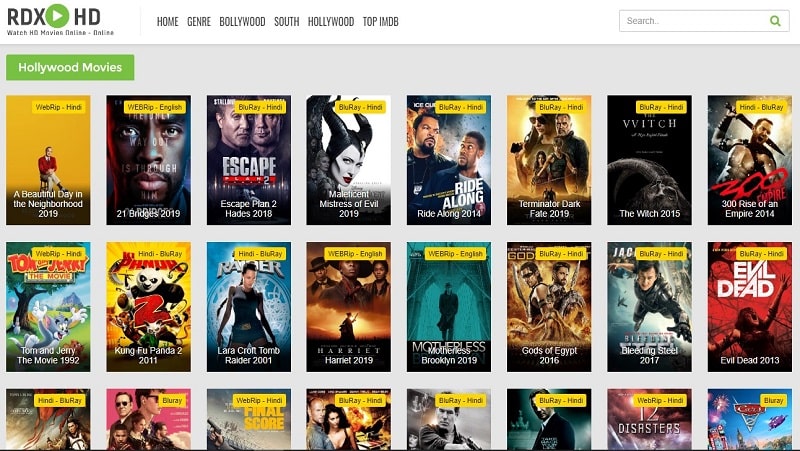Open A Beautiful Day in the Neighborhood 2019 poster
The width and height of the screenshot is (800, 451).
click(x=48, y=160)
